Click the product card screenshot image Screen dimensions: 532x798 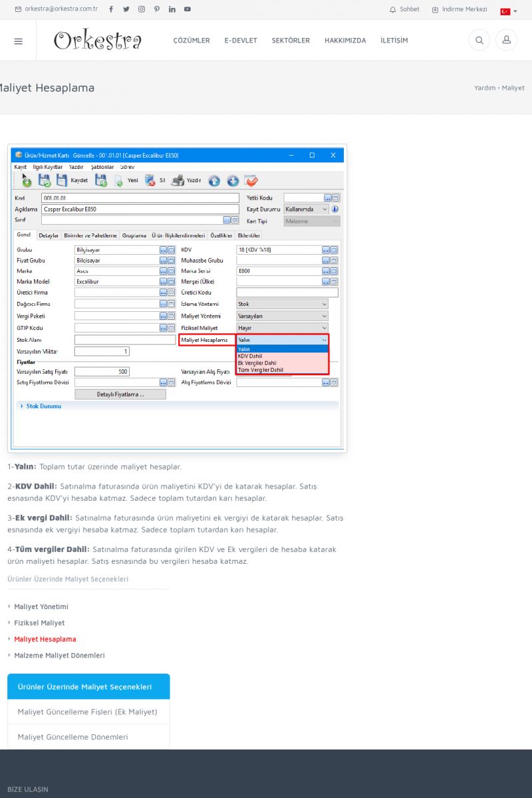[177, 298]
